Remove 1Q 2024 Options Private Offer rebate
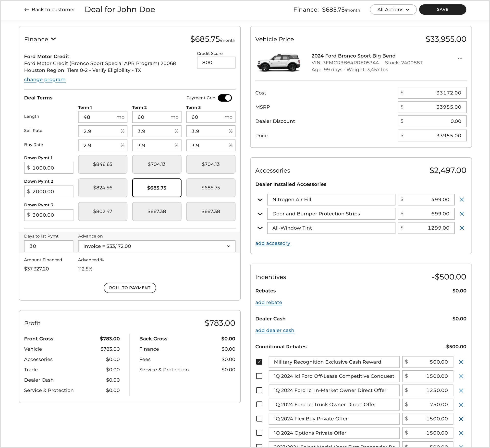Viewport: 490px width, 448px height. tap(461, 433)
